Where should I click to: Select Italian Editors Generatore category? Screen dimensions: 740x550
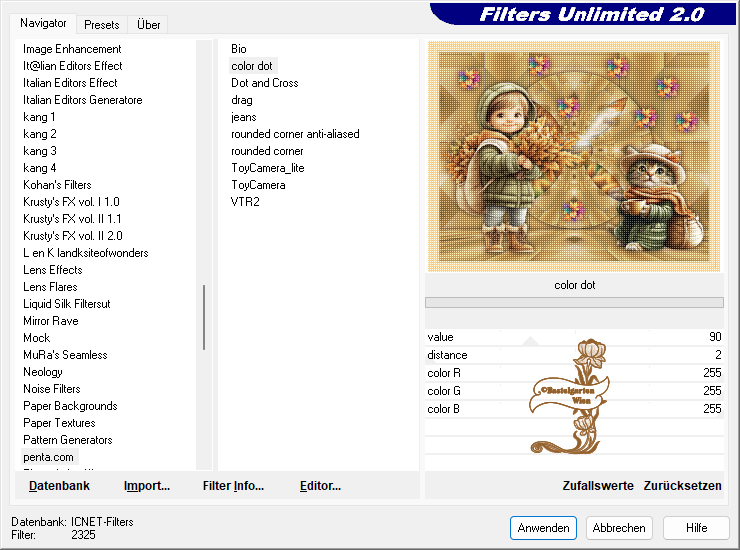coord(83,100)
